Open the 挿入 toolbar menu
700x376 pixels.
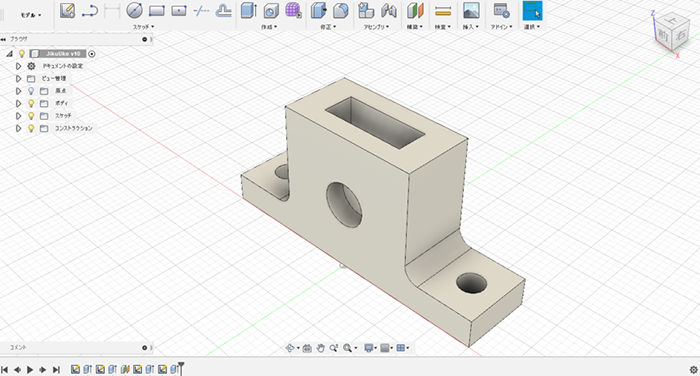471,27
